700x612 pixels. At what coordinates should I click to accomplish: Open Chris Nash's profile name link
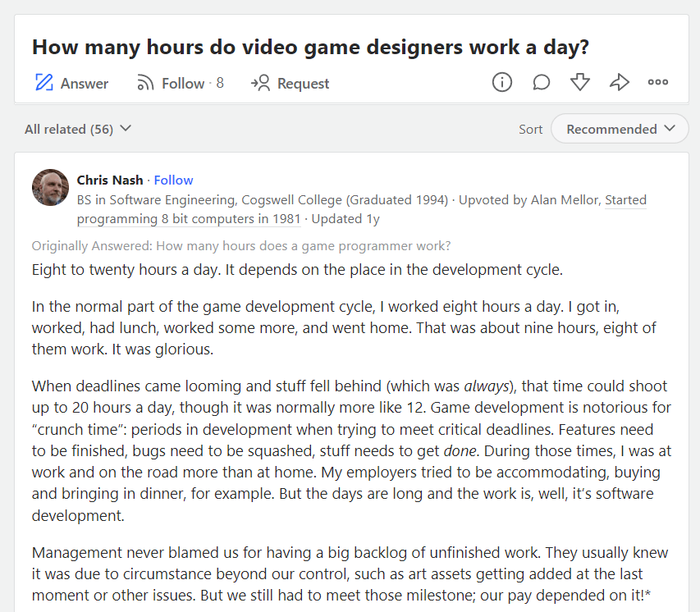pos(110,180)
